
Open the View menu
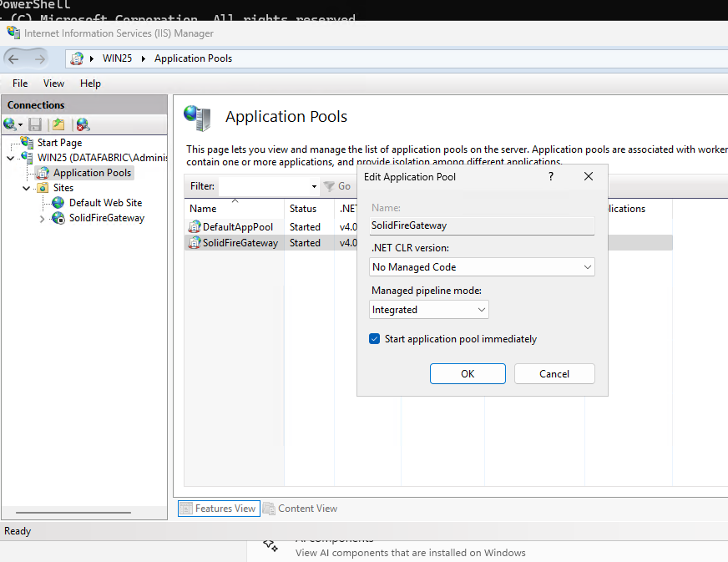click(x=54, y=84)
